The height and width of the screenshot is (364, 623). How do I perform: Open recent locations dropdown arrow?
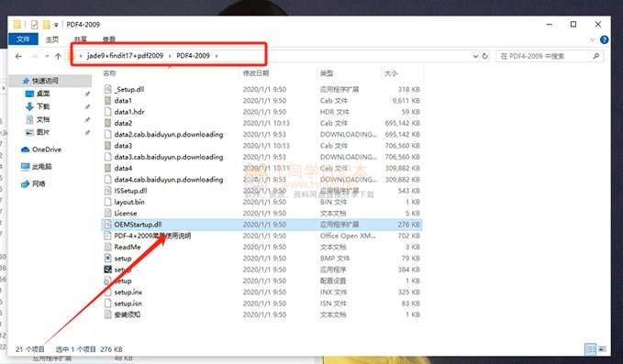[47, 56]
